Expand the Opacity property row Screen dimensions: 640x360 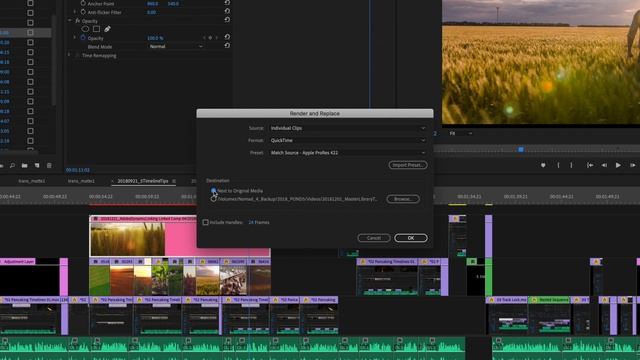(75, 38)
